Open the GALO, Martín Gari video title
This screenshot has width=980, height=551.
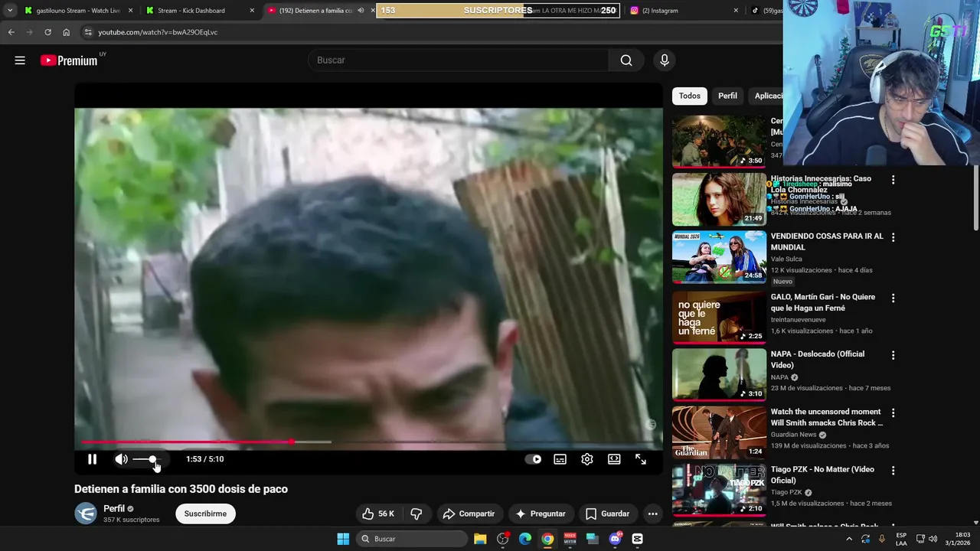[822, 302]
